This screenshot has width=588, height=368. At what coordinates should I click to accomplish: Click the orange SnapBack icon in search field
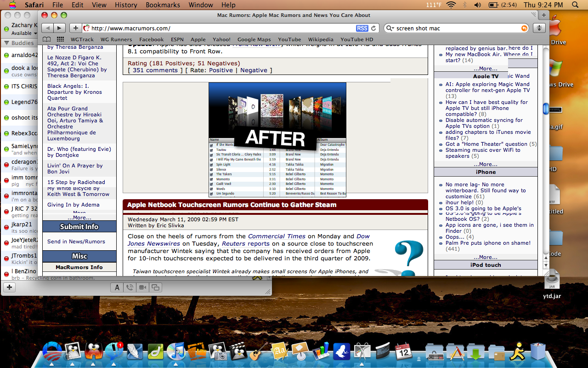524,29
